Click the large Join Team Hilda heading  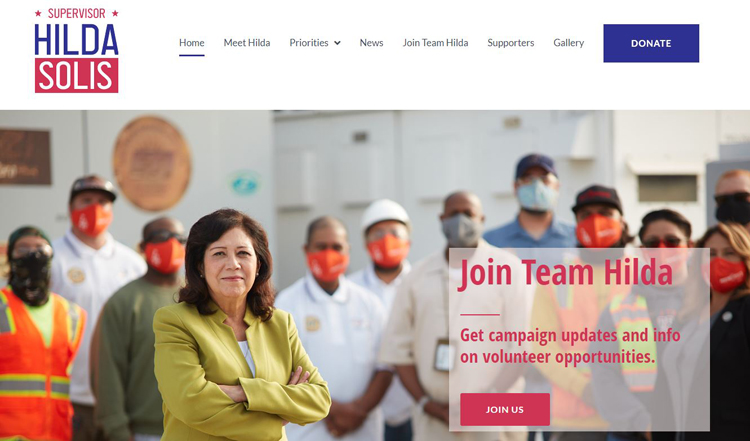click(566, 274)
